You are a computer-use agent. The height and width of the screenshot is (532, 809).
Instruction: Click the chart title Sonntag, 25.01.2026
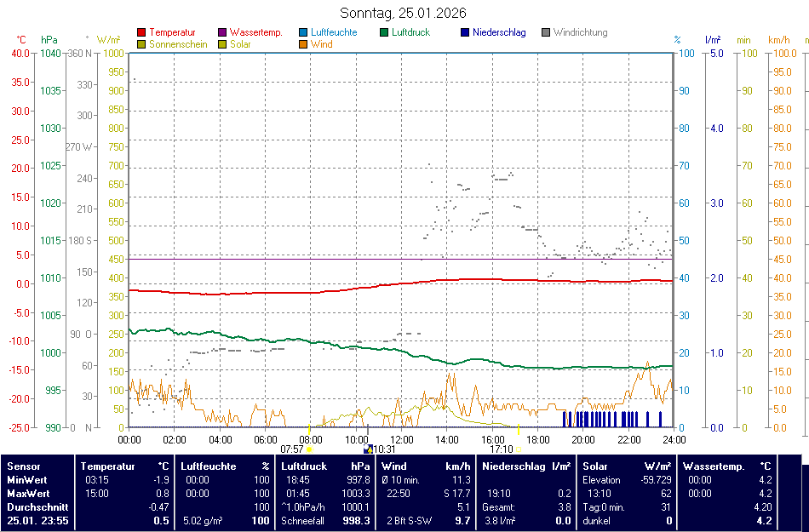[x=403, y=13]
